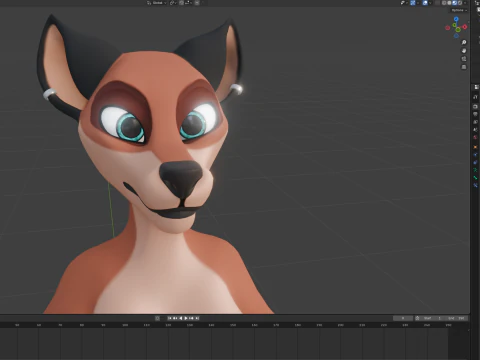Click the Zoom view magnifier icon
Screen dimensions: 480x360
click(464, 42)
